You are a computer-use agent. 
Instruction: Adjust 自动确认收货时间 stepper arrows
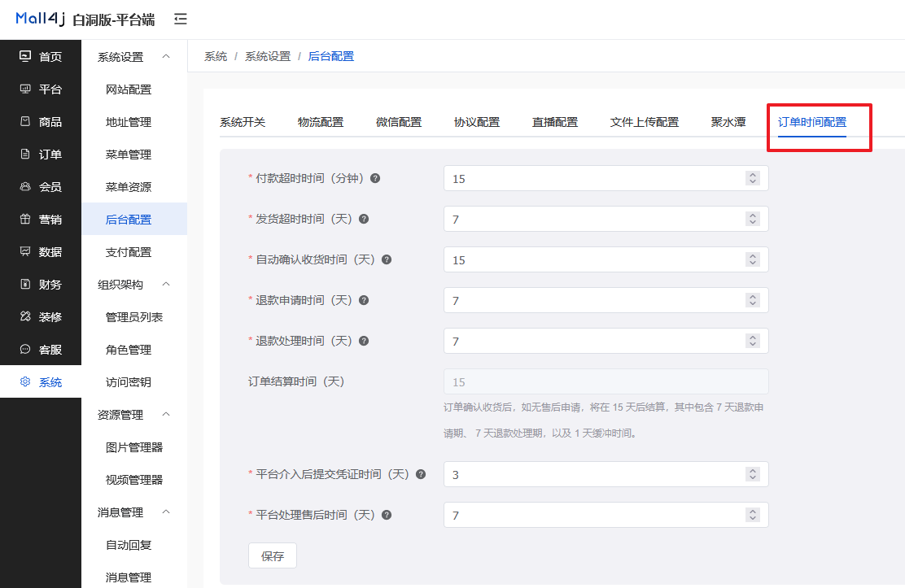pos(752,259)
